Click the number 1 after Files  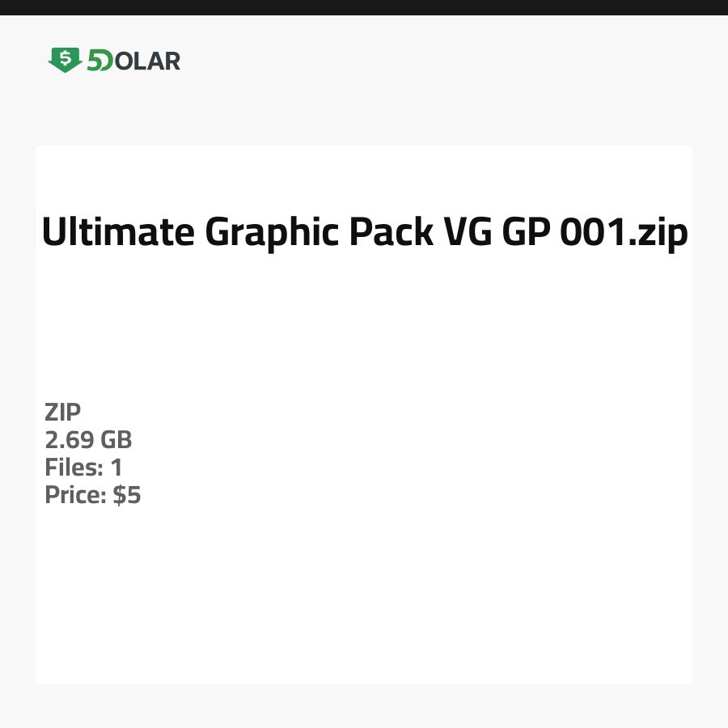[x=116, y=468]
